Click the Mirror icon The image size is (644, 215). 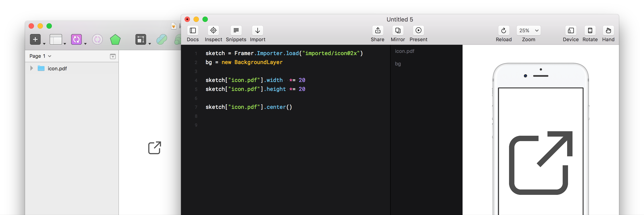398,31
